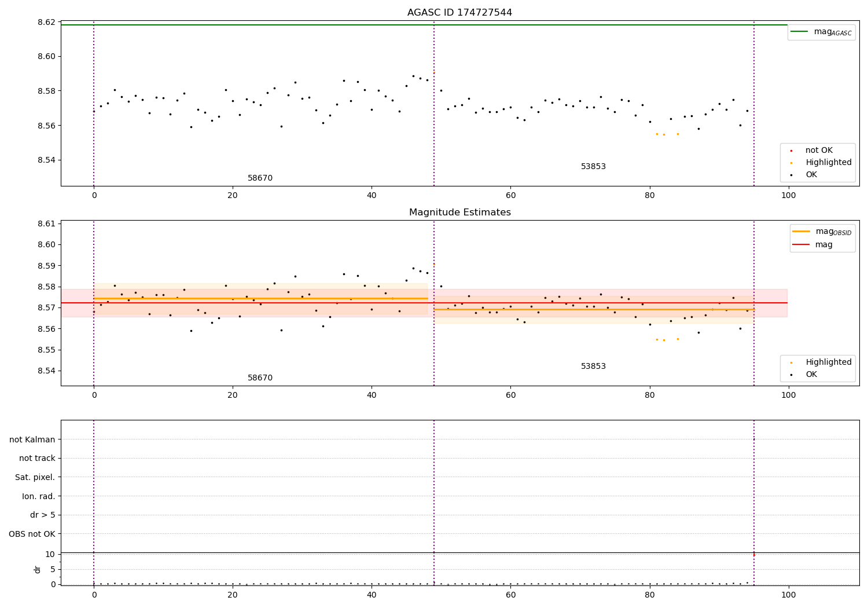Click the 'not track' axis label
This screenshot has width=868, height=608.
(37, 459)
